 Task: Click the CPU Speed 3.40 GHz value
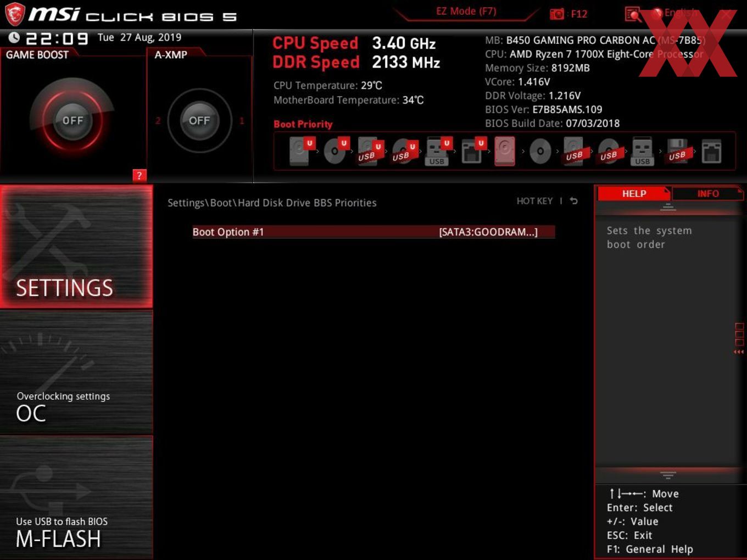404,43
